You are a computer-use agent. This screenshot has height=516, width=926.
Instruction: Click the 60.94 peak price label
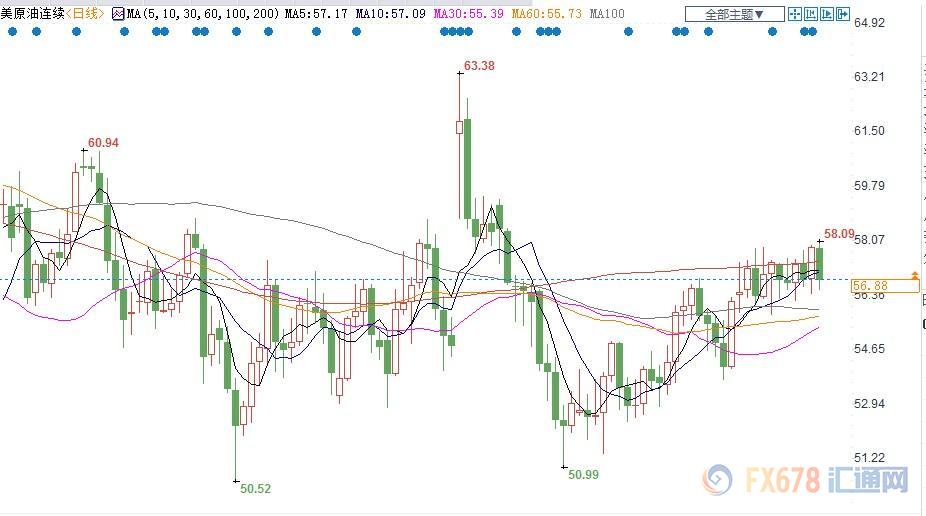[103, 142]
